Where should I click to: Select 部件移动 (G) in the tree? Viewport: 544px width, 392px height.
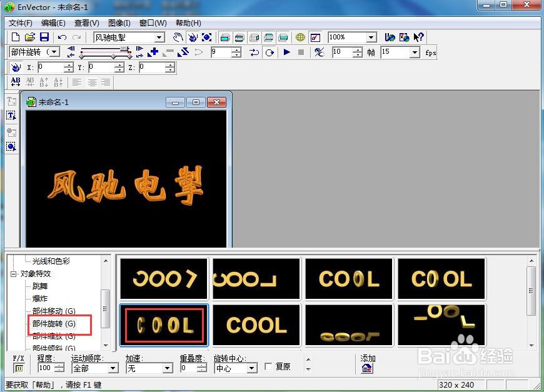54,311
